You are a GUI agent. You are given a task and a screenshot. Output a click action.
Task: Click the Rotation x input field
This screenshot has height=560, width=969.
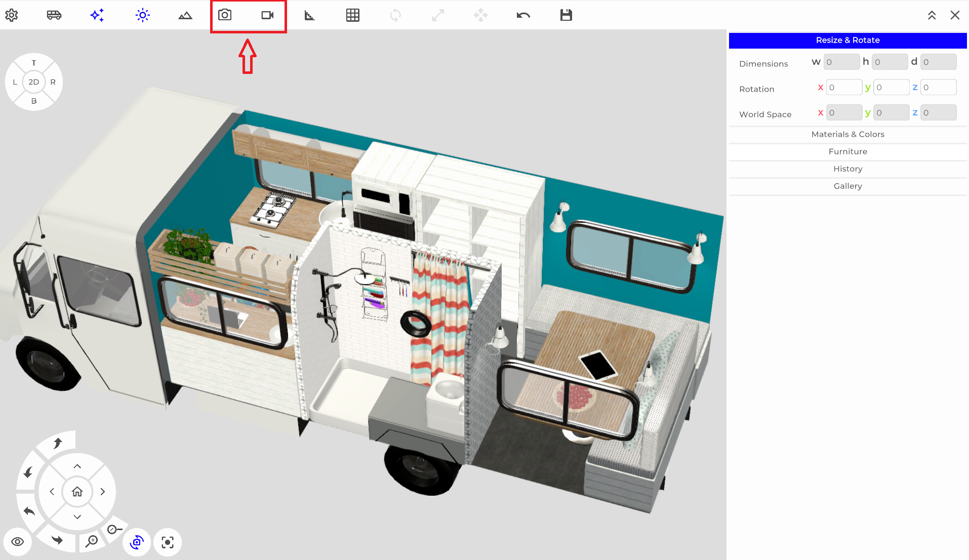click(844, 87)
